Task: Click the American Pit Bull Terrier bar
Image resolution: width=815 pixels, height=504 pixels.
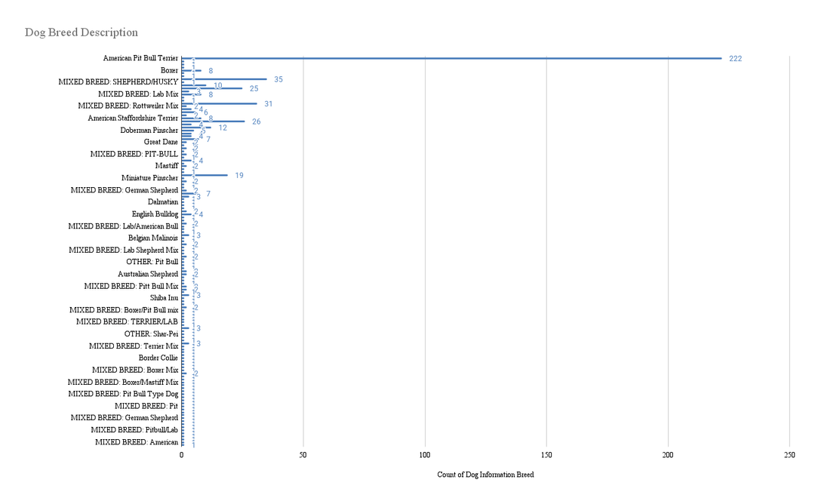Action: click(451, 58)
